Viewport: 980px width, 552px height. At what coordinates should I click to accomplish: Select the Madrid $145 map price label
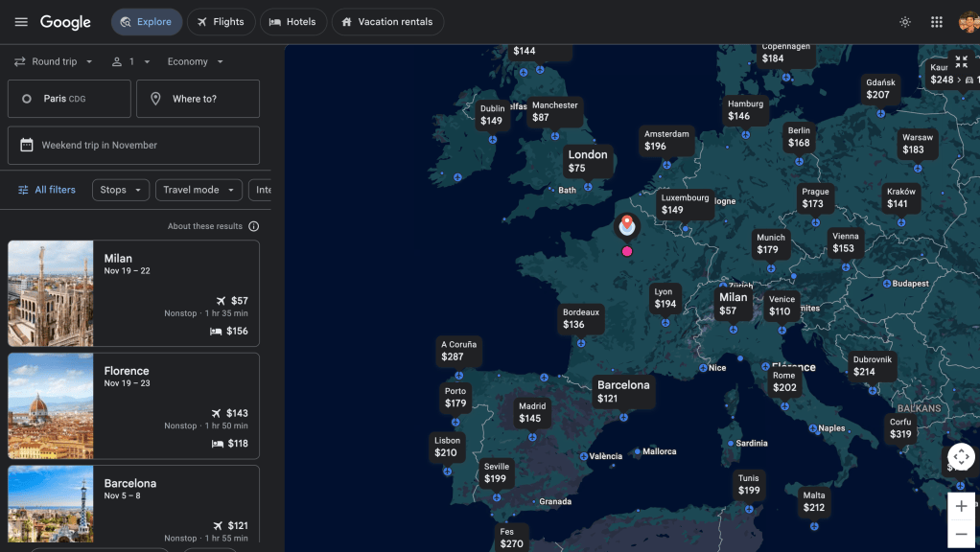[532, 412]
